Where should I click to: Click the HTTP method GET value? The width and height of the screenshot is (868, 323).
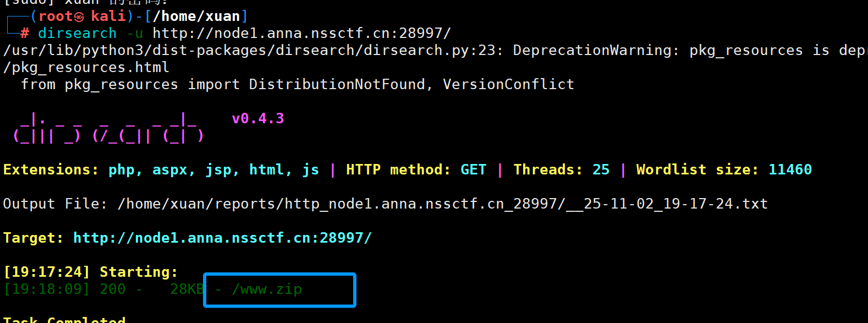click(473, 169)
